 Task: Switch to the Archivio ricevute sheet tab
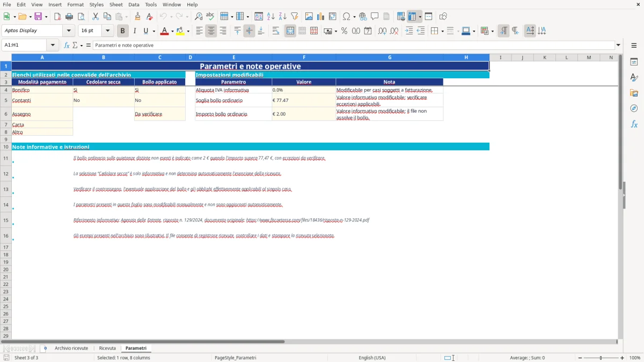coord(71,348)
